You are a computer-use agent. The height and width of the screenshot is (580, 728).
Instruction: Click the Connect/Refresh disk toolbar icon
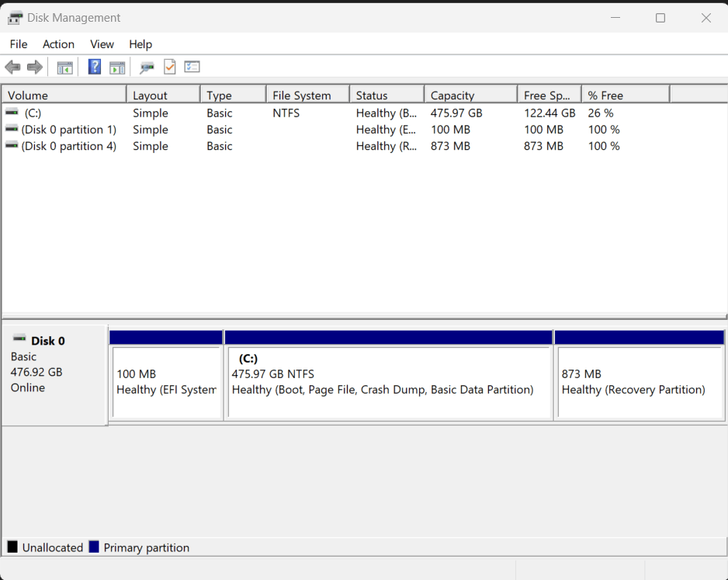pyautogui.click(x=147, y=68)
